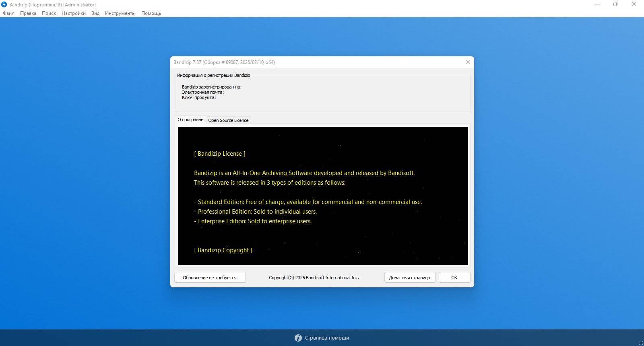The width and height of the screenshot is (644, 346).
Task: Open the Помощь menu
Action: point(151,13)
